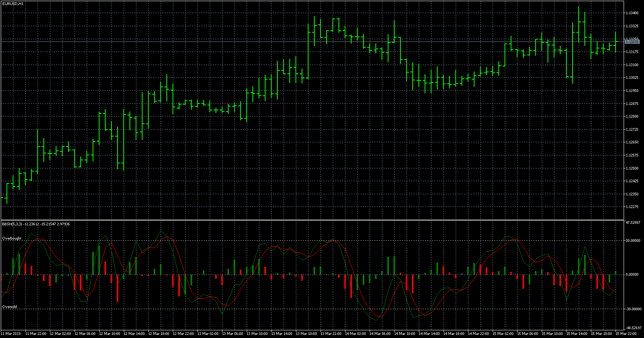Click the 12 Mar 10:00 time label
This screenshot has width=644, height=338.
pyautogui.click(x=109, y=334)
